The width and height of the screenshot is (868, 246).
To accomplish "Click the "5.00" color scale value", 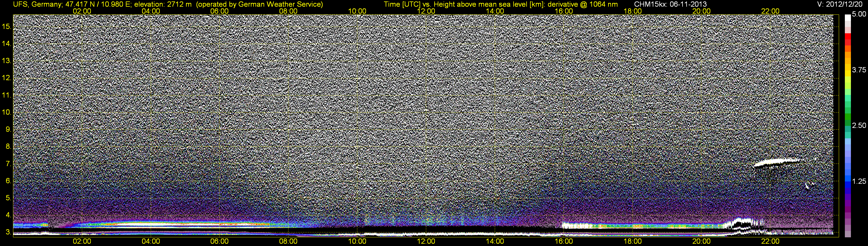I will pyautogui.click(x=859, y=14).
